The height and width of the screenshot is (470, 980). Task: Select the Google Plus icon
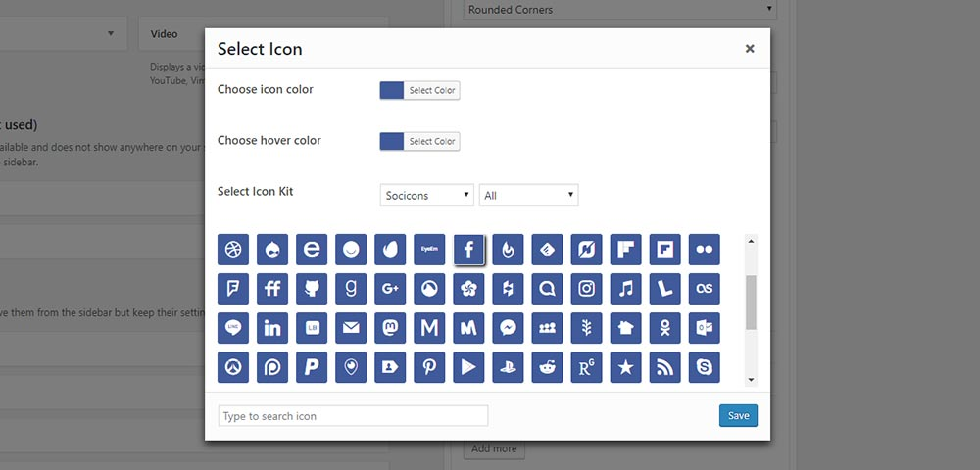[390, 289]
